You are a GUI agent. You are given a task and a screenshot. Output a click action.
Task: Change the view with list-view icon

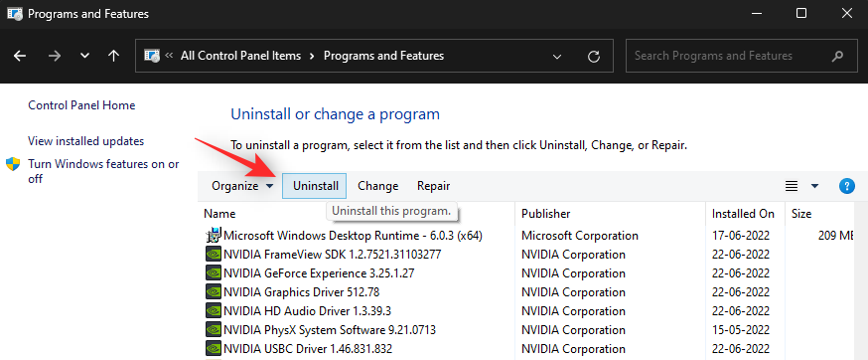pyautogui.click(x=792, y=186)
